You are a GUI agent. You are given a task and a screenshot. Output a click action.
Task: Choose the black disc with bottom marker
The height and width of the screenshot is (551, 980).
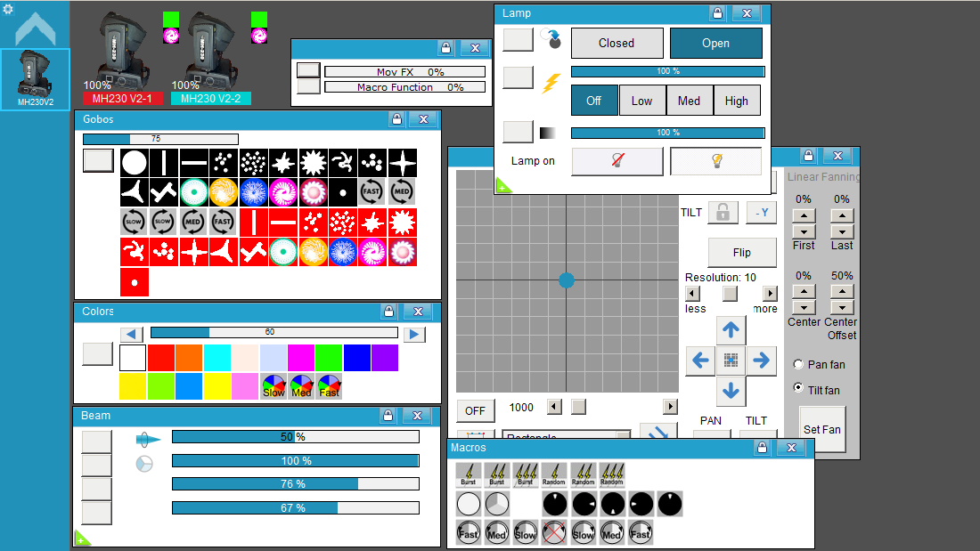coord(612,504)
